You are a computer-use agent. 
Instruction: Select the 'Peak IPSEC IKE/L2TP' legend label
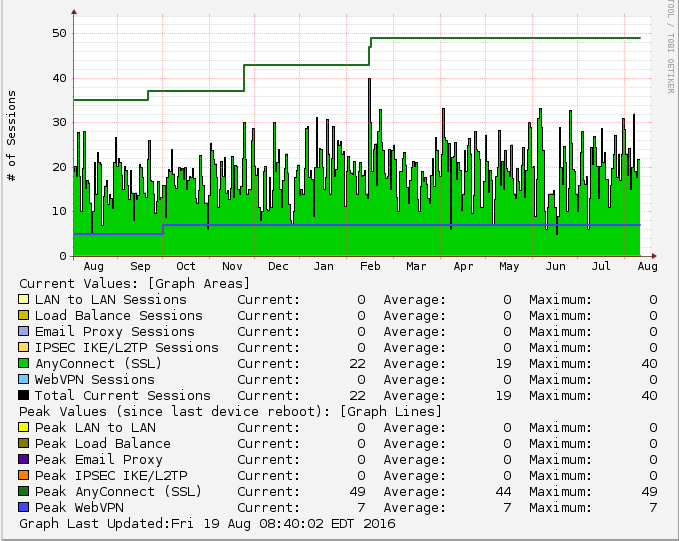coord(111,476)
